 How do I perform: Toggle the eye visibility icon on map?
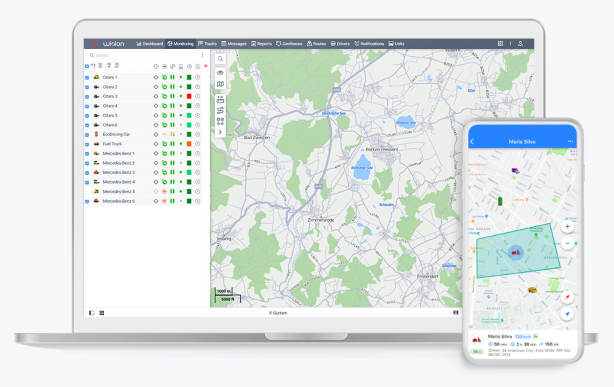pos(220,72)
